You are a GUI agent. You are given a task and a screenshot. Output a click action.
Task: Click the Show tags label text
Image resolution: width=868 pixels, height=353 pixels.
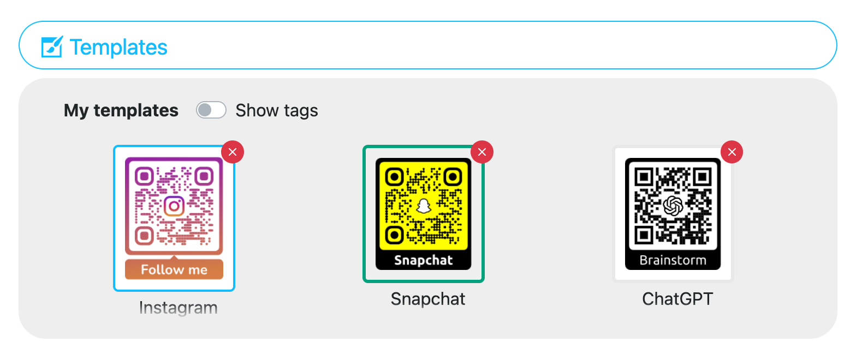[x=277, y=110]
